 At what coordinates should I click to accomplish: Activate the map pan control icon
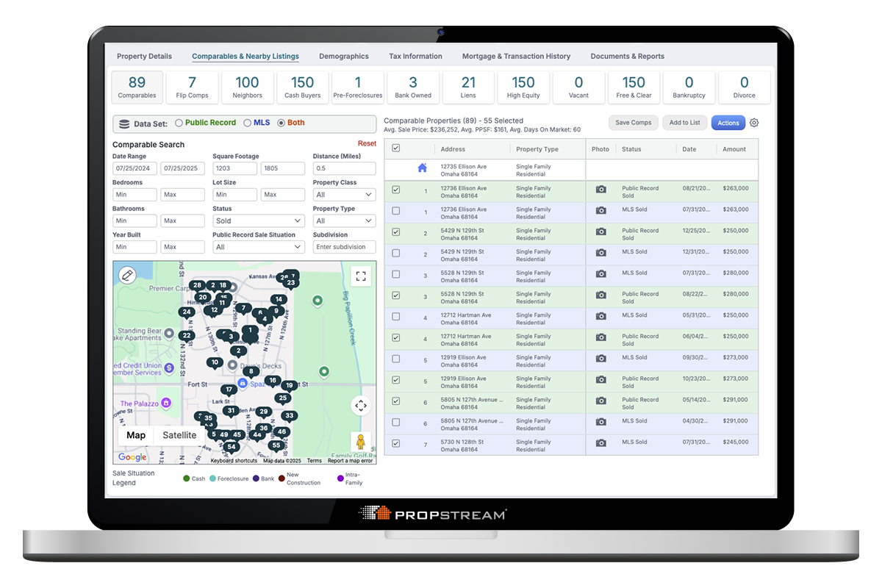pos(361,405)
